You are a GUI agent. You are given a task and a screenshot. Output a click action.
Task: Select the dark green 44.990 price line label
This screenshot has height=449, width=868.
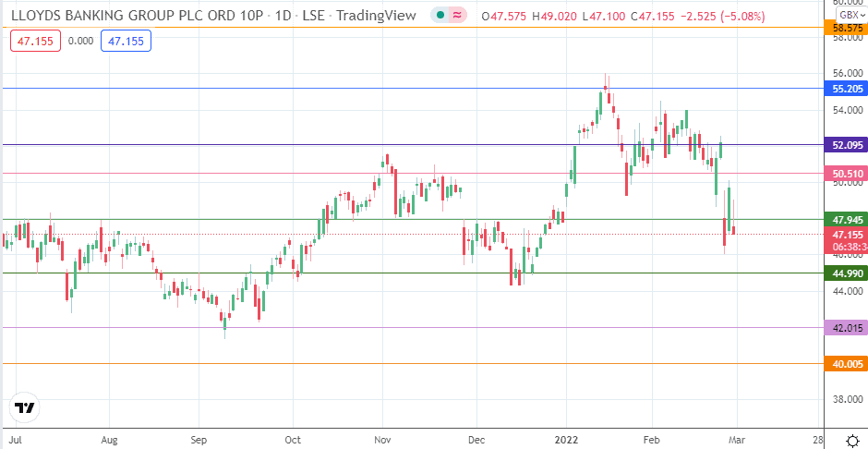tap(846, 273)
